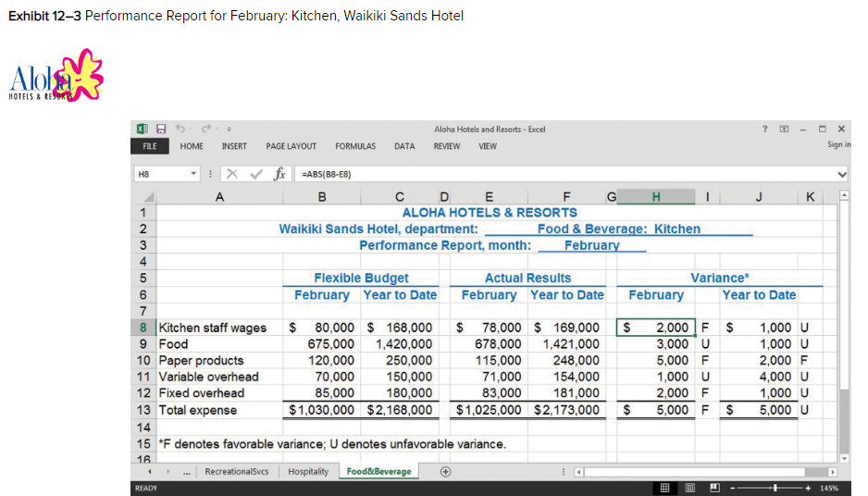Select column J header
Image resolution: width=868 pixels, height=496 pixels.
click(759, 197)
